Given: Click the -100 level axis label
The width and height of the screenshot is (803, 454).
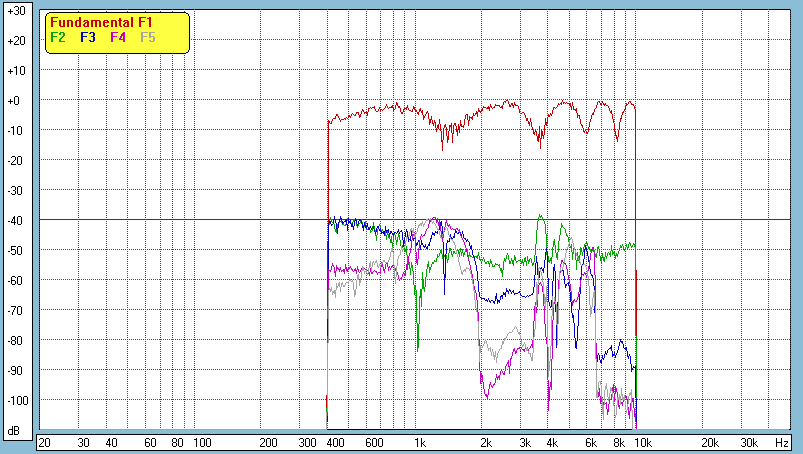Looking at the screenshot, I should tap(15, 400).
